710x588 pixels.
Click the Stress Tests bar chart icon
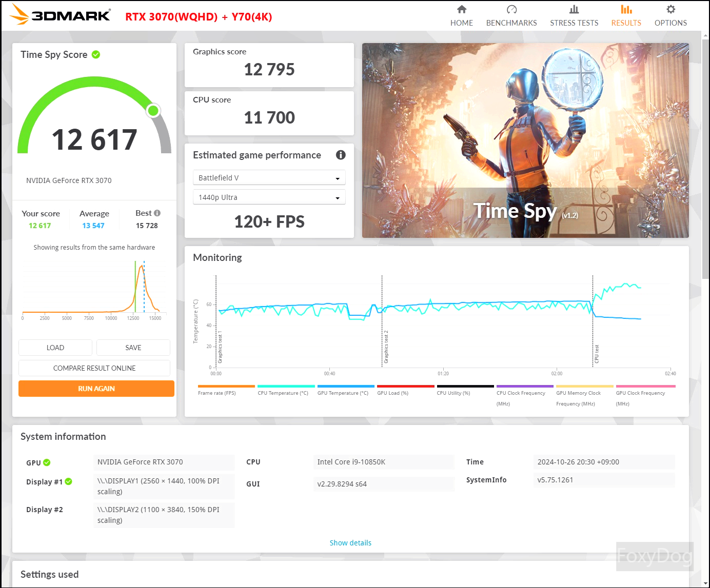574,9
